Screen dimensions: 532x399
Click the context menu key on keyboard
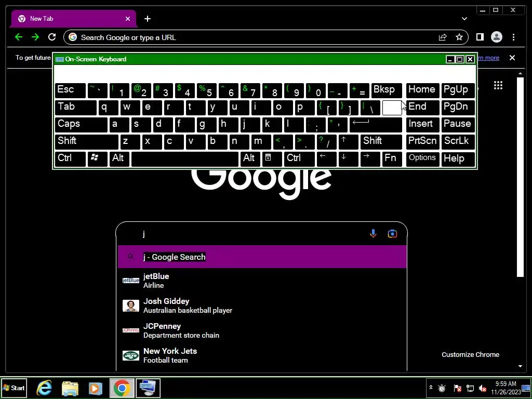coord(272,158)
